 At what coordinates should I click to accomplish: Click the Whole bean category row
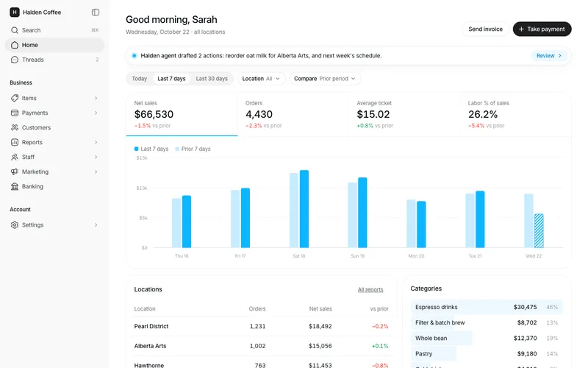click(487, 338)
